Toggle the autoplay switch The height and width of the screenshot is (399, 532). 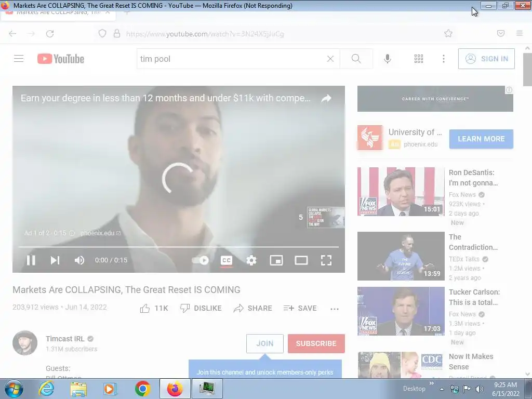click(200, 260)
